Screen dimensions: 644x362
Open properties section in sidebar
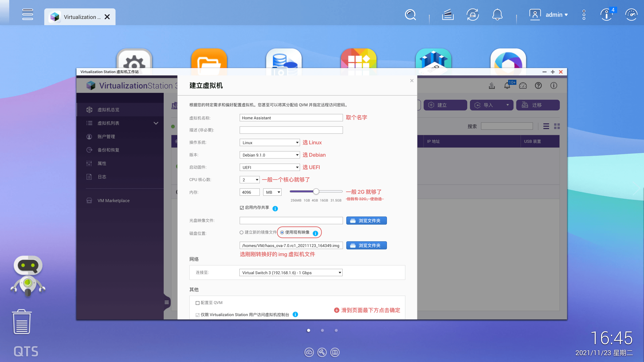click(x=120, y=163)
